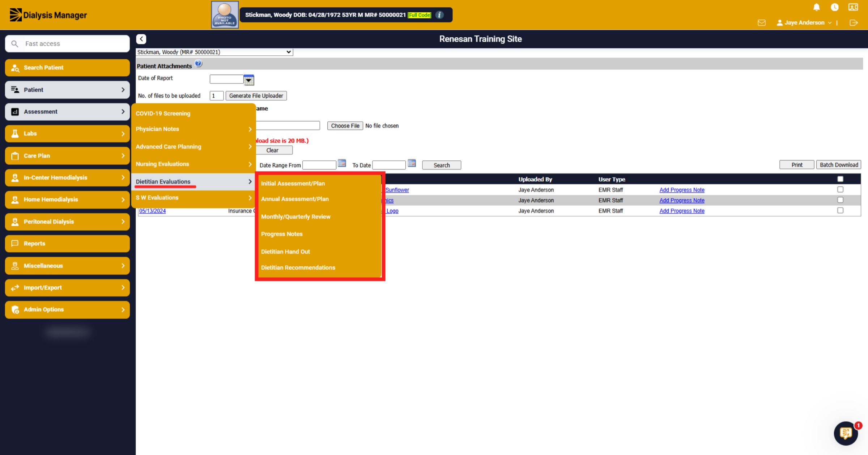This screenshot has height=455, width=868.
Task: Open To Date calendar icon
Action: pyautogui.click(x=412, y=163)
